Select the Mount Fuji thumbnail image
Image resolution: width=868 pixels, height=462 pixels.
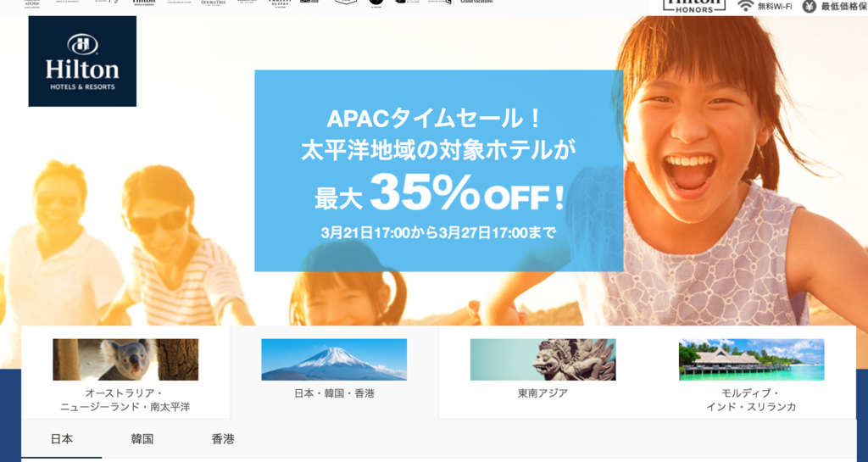pyautogui.click(x=334, y=359)
